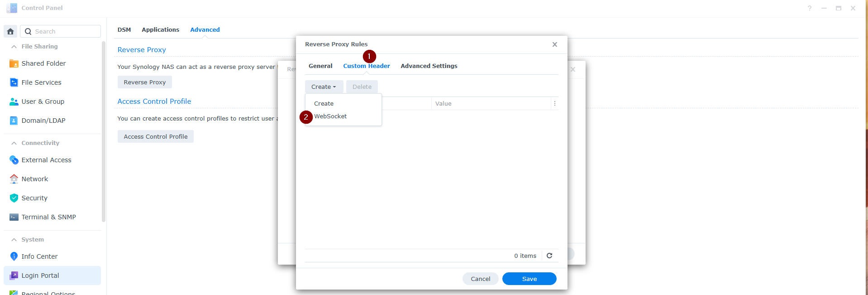The width and height of the screenshot is (868, 295).
Task: Open File Services panel
Action: [41, 82]
